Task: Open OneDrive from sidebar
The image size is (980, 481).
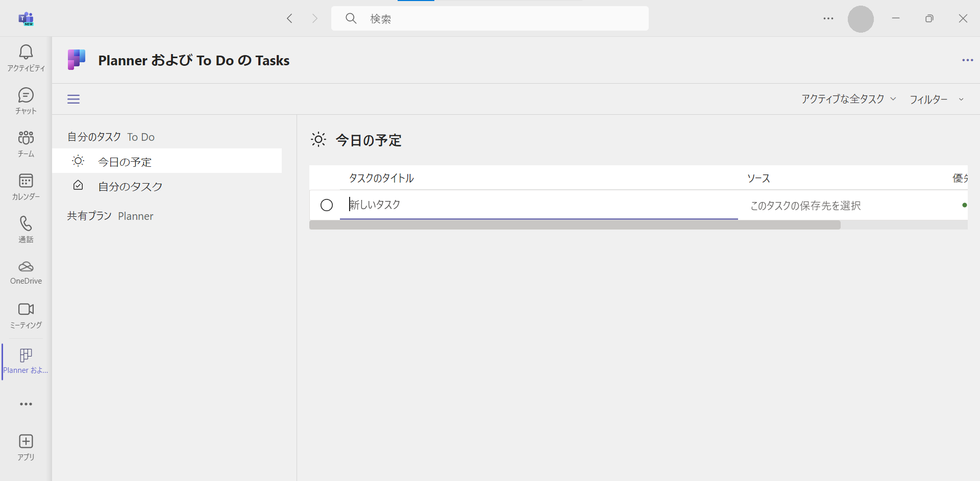Action: pos(26,272)
